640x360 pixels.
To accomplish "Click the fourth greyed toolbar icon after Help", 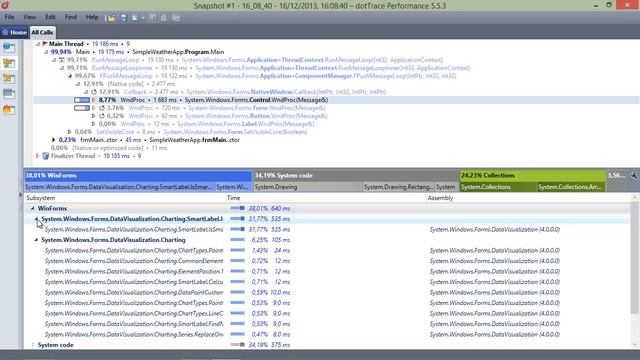I will tap(152, 18).
